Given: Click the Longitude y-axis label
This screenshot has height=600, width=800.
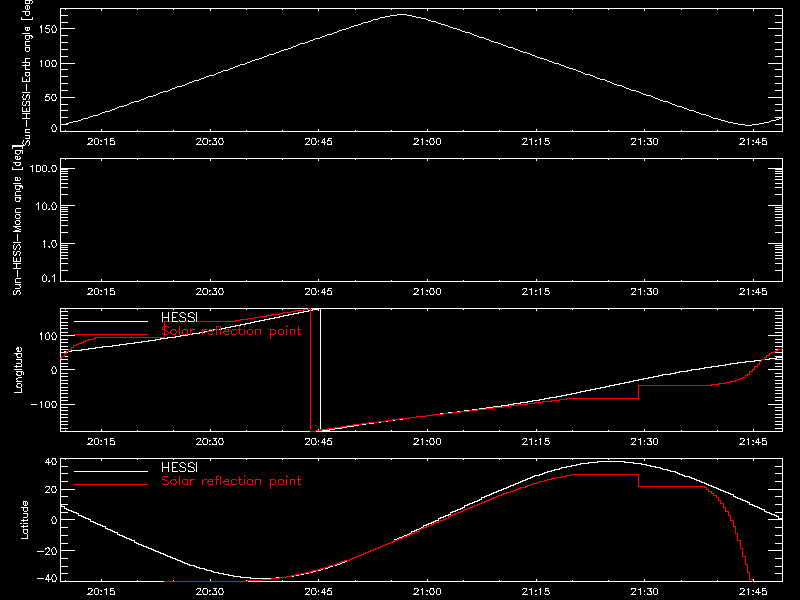Looking at the screenshot, I should 18,370.
